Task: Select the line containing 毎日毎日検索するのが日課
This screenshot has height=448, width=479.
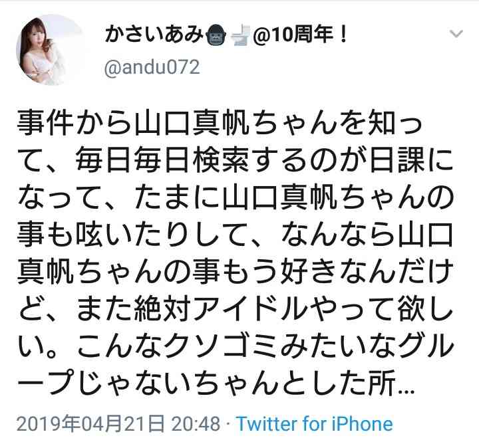Action: [x=235, y=161]
